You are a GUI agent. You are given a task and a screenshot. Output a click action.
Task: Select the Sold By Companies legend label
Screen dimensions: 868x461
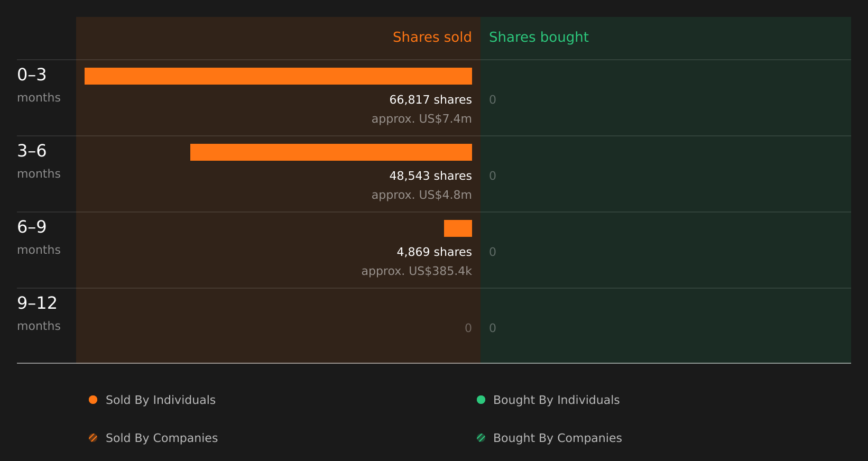[x=162, y=438]
